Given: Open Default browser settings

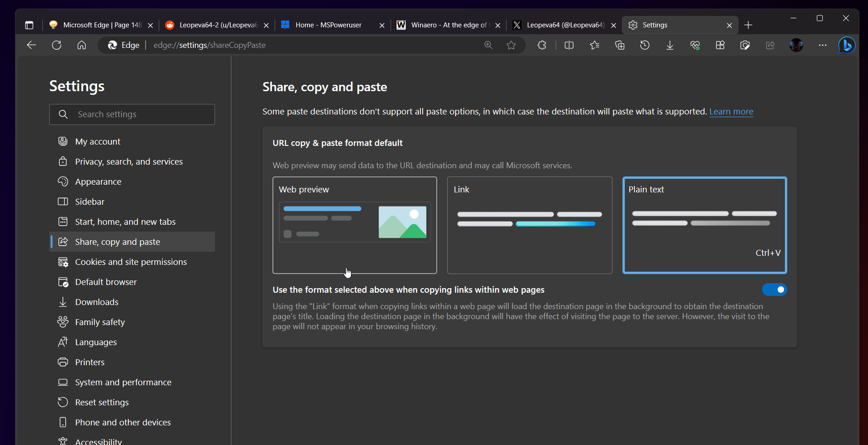Looking at the screenshot, I should tap(132, 282).
